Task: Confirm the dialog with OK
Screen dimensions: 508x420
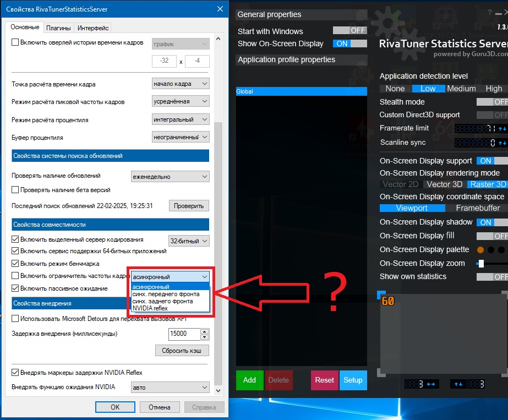Action: pyautogui.click(x=115, y=407)
